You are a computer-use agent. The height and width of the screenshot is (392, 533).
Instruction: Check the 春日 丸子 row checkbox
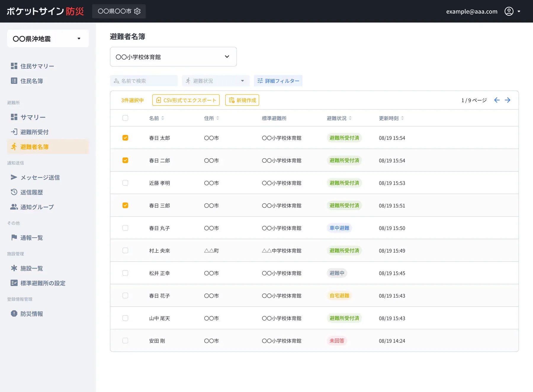[125, 228]
